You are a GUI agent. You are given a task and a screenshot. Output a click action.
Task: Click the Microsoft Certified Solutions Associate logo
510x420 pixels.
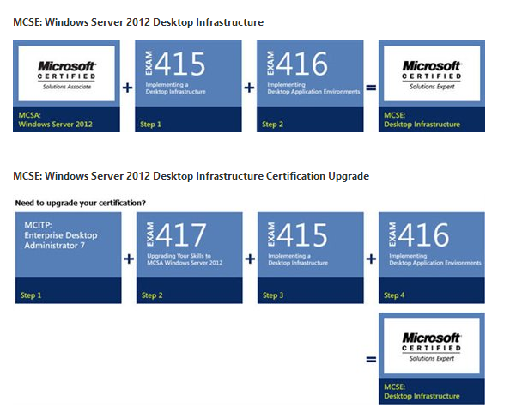tap(67, 74)
